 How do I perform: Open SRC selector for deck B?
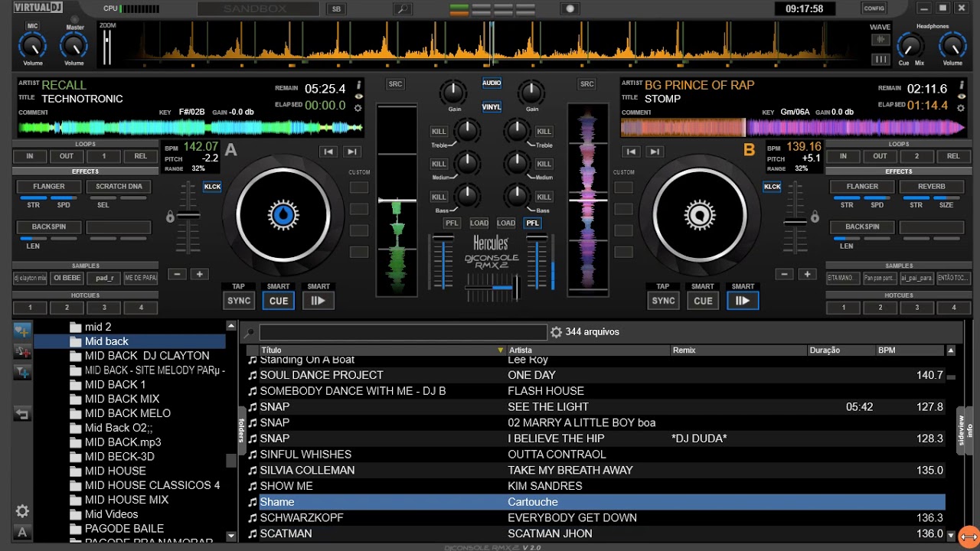(587, 84)
